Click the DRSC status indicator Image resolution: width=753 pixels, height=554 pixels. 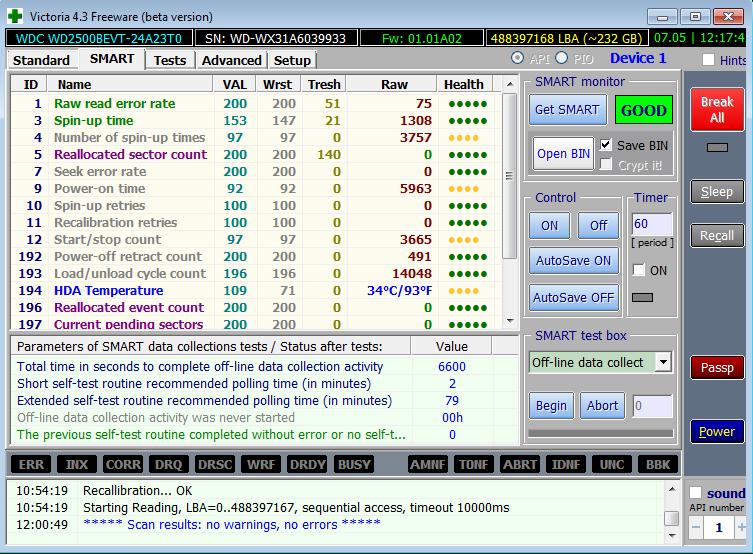[215, 464]
